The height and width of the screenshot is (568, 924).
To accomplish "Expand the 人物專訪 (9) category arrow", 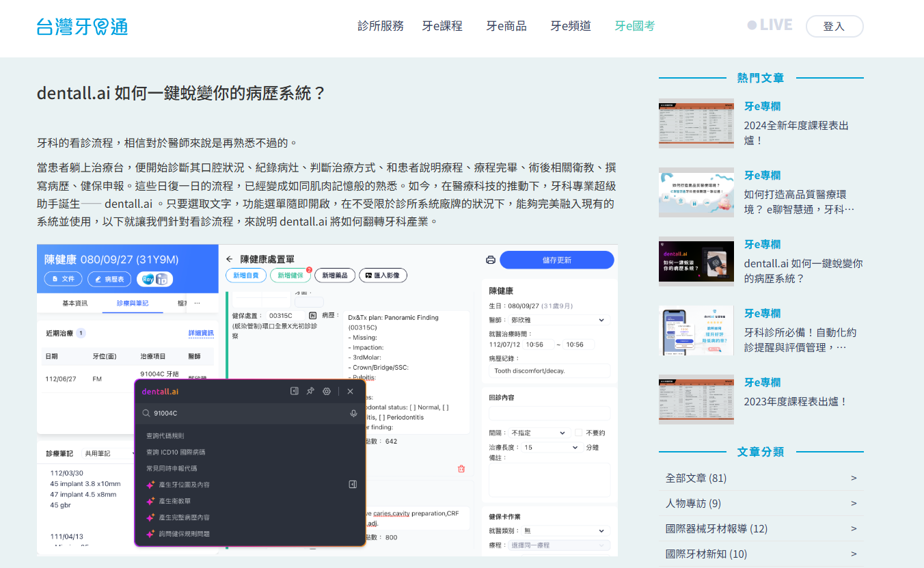I will coord(854,503).
